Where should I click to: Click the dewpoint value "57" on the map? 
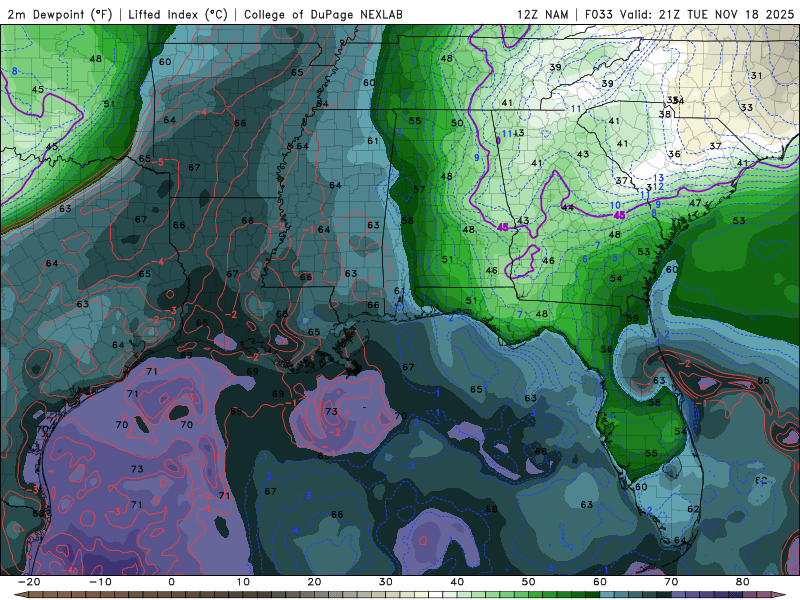[x=419, y=189]
